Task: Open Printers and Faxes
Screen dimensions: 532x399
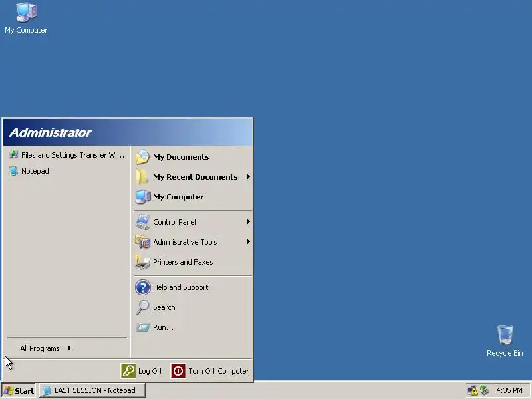Action: coord(193,262)
